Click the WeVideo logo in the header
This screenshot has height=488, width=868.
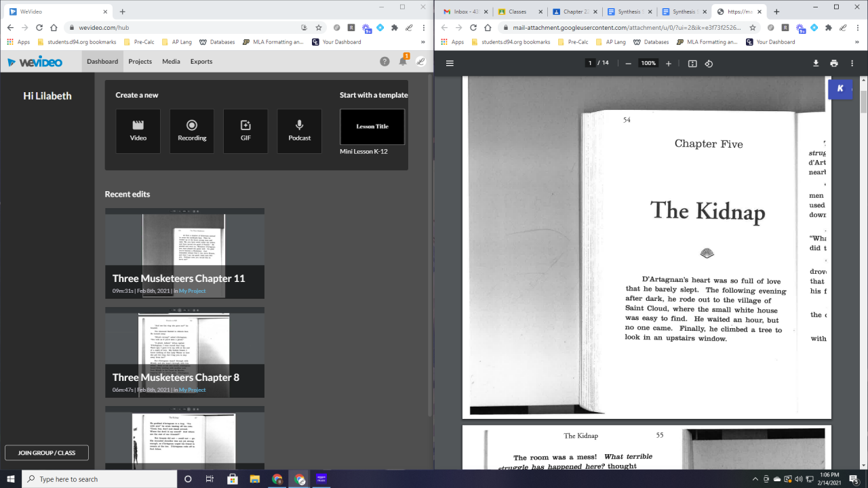(x=35, y=62)
